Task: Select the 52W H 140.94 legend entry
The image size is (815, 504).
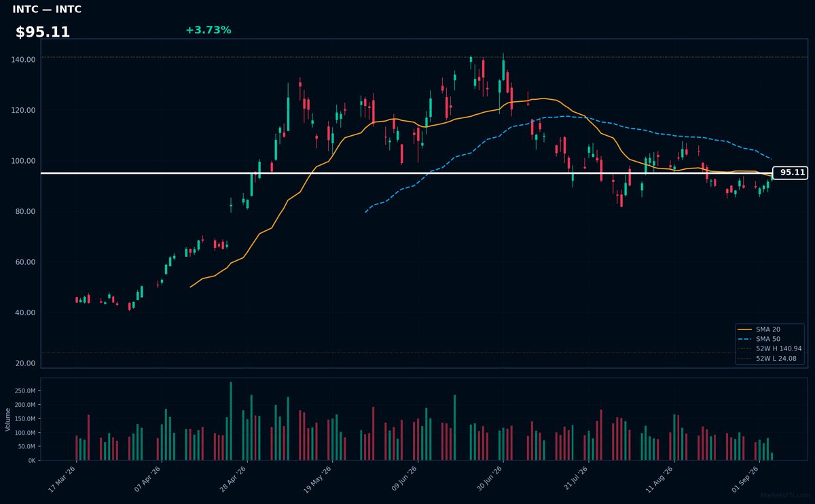Action: coord(771,348)
